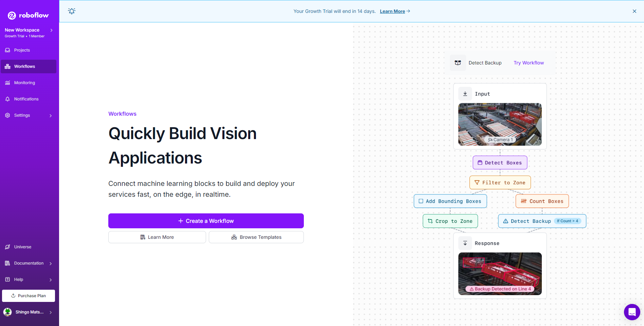Click the alert siren icon in the banner
Screen dimensions: 644x326
pyautogui.click(x=72, y=11)
